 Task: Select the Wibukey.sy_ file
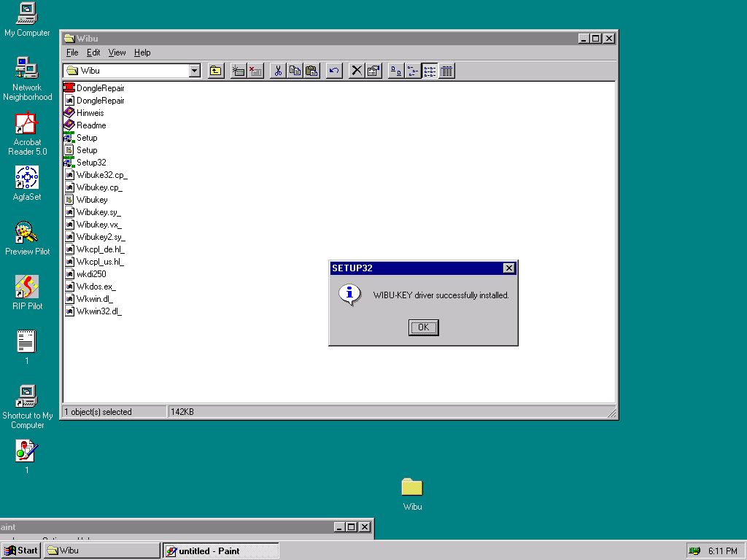pos(93,212)
